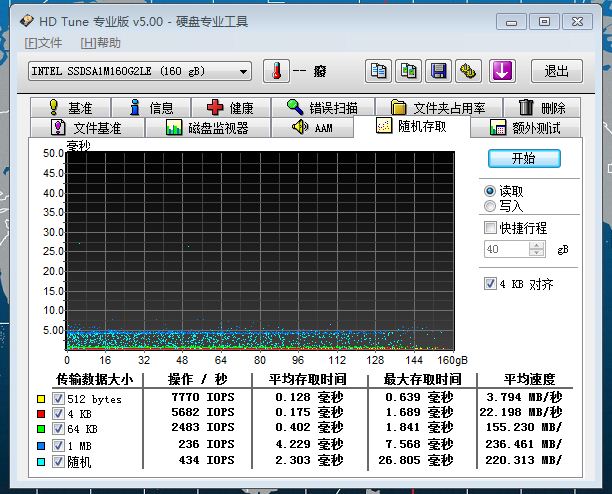The image size is (612, 494).
Task: Increase short stroke value with up arrow
Action: [x=537, y=245]
